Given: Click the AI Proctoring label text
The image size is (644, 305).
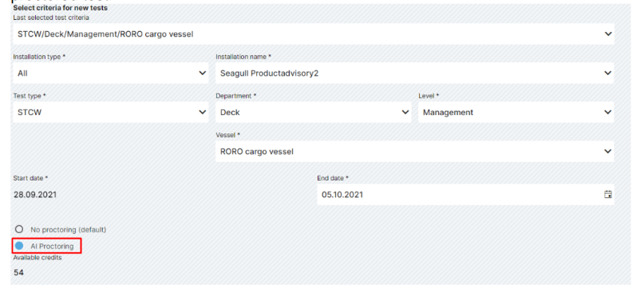Looking at the screenshot, I should click(x=52, y=246).
